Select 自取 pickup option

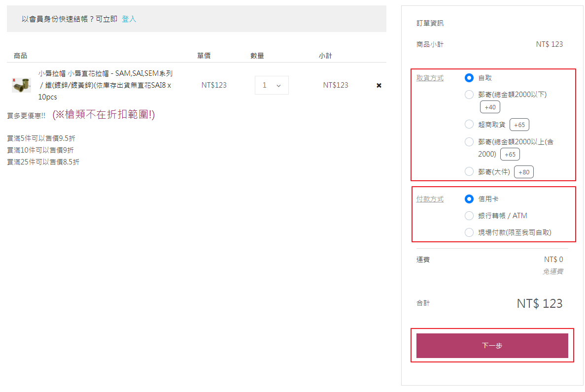pos(469,78)
